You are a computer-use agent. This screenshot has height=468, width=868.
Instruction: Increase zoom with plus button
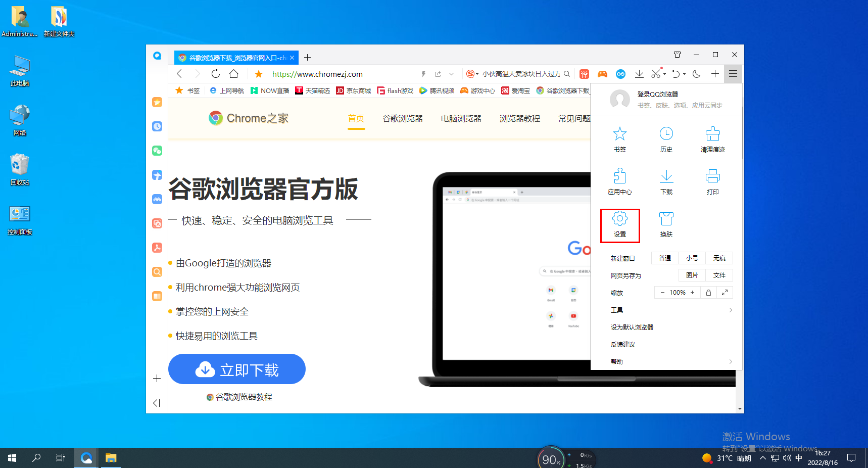pyautogui.click(x=692, y=293)
